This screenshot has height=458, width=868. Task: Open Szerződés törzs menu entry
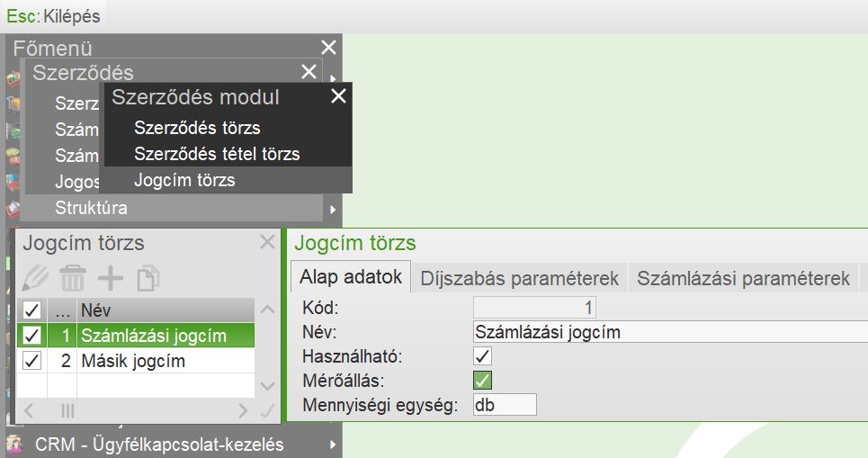click(197, 128)
